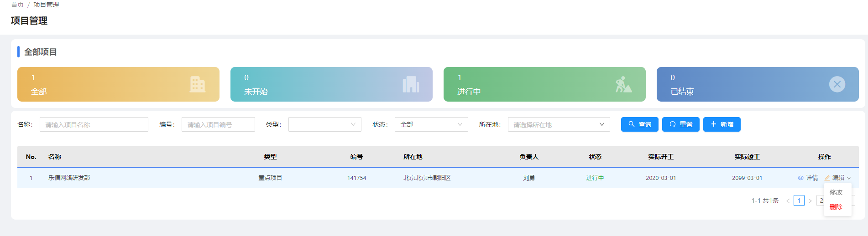The image size is (868, 236).
Task: Click page number 1 in pagination
Action: click(799, 200)
